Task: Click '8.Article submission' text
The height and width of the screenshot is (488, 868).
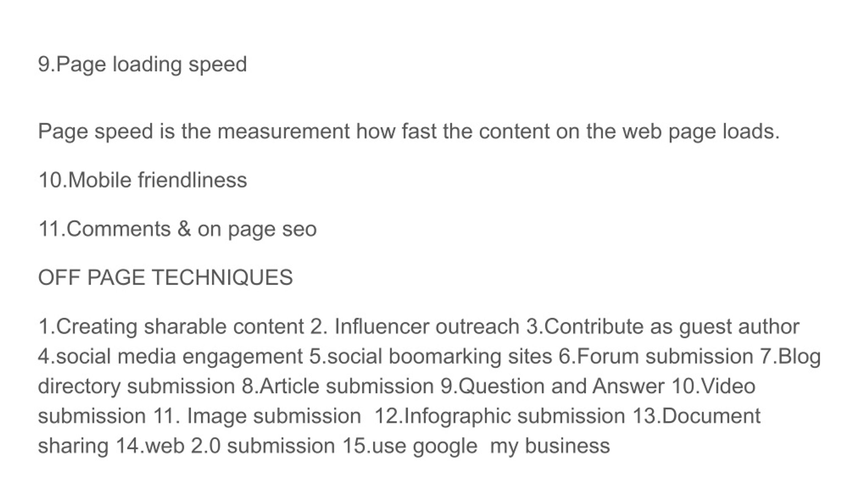Action: click(x=338, y=386)
